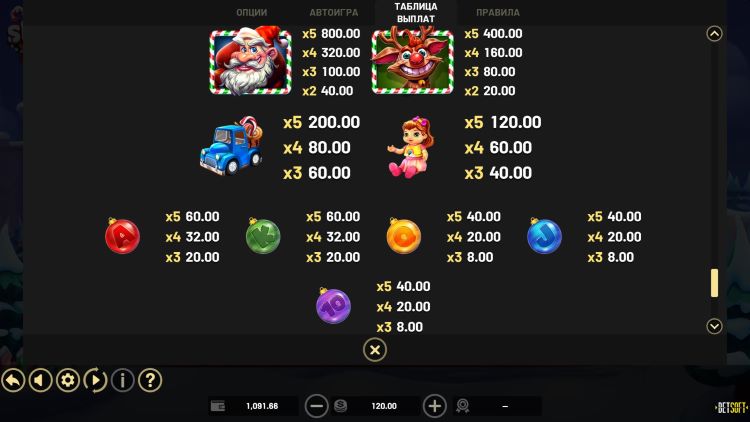Screen dimensions: 750x422
Task: Increase bet with the plus button
Action: click(434, 406)
